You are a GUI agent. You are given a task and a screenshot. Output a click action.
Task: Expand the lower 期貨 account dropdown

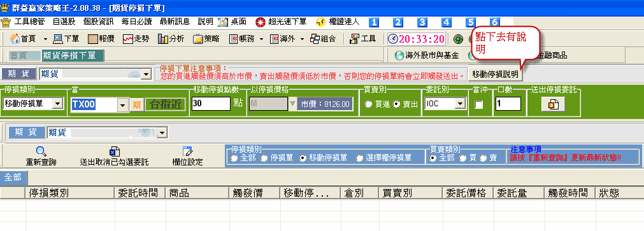pos(162,132)
